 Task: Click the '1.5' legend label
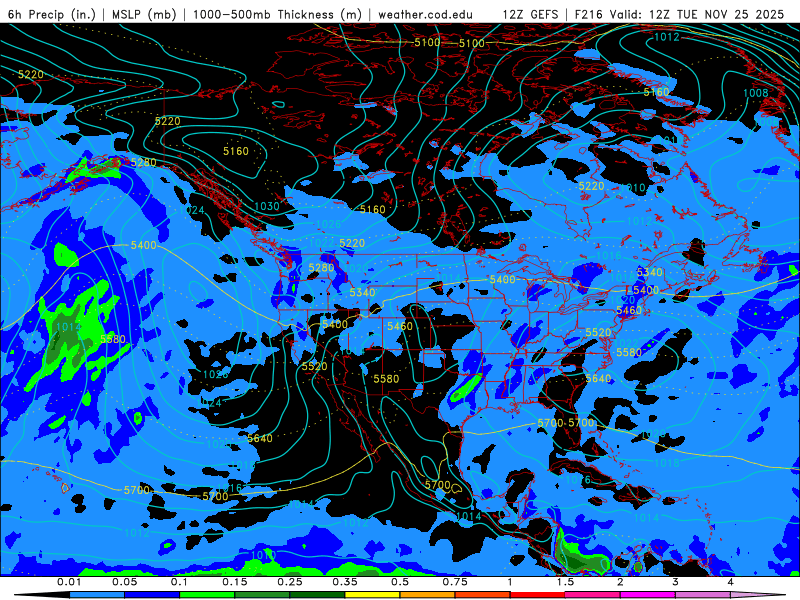tap(565, 582)
